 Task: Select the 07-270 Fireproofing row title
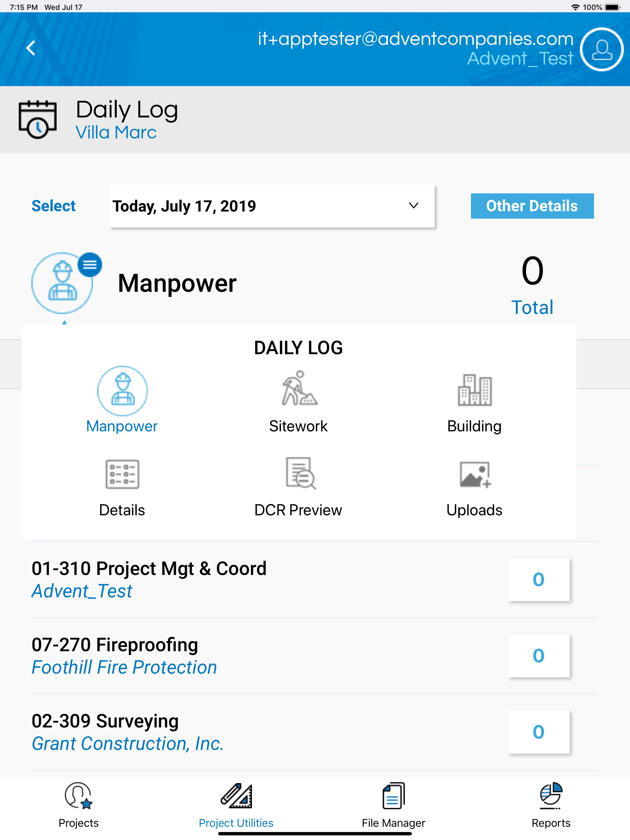tap(115, 645)
